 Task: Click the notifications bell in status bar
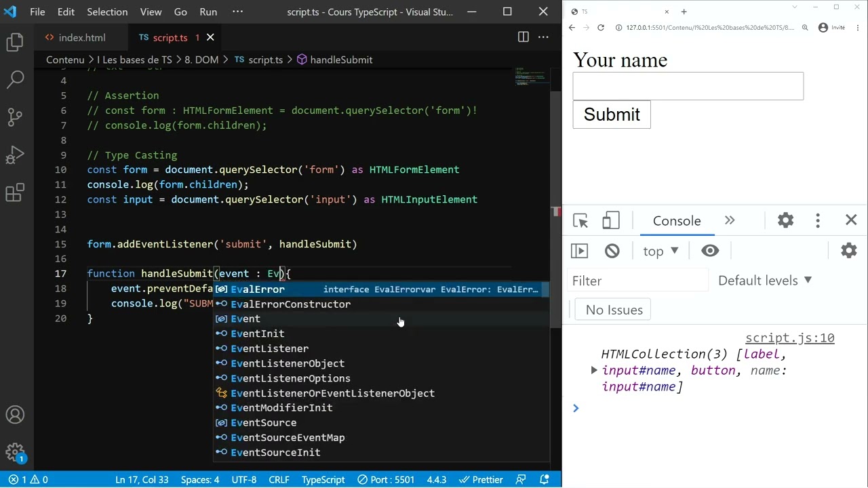(x=544, y=479)
